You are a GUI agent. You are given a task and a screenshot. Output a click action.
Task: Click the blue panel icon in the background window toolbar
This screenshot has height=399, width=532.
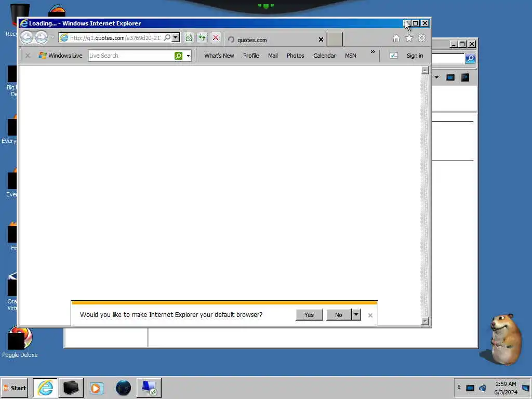450,77
